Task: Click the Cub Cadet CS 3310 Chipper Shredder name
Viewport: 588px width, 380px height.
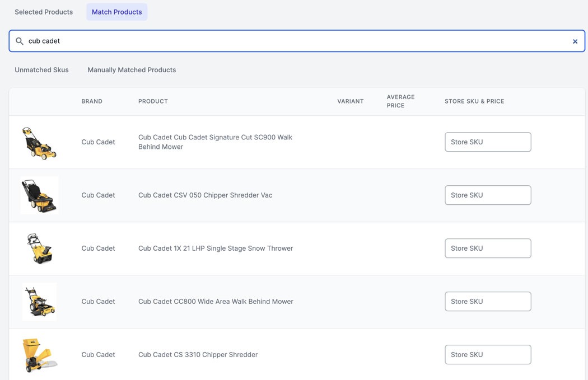Action: point(198,355)
